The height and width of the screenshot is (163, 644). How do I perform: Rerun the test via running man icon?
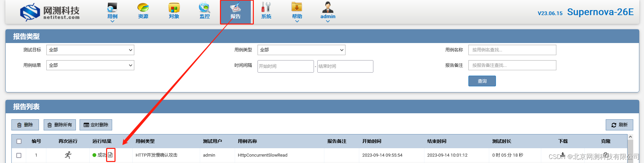click(68, 155)
